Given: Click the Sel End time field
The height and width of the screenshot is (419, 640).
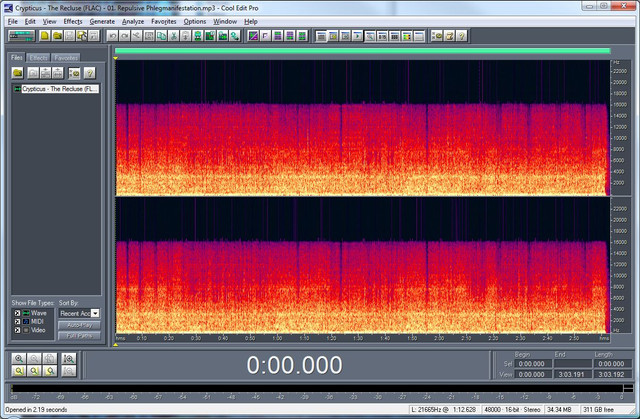Looking at the screenshot, I should point(572,364).
